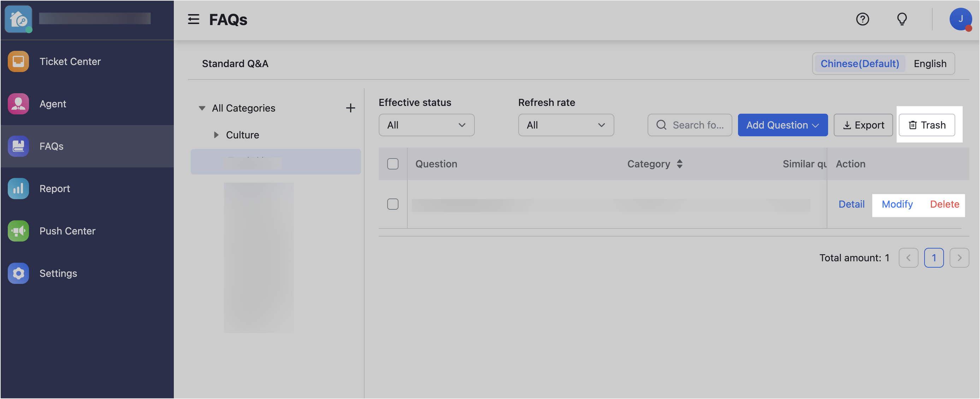Select the FAQs sidebar icon
Viewport: 980px width, 399px height.
coord(18,146)
